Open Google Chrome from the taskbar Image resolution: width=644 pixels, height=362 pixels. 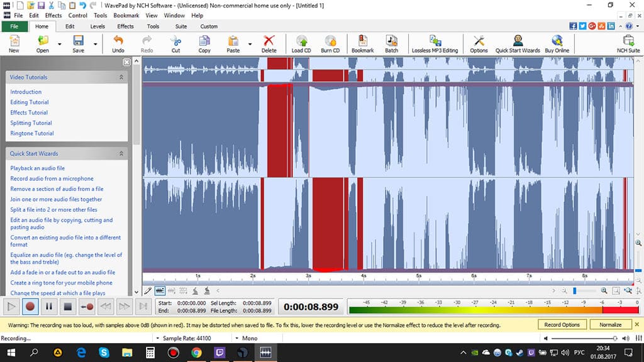tap(196, 353)
